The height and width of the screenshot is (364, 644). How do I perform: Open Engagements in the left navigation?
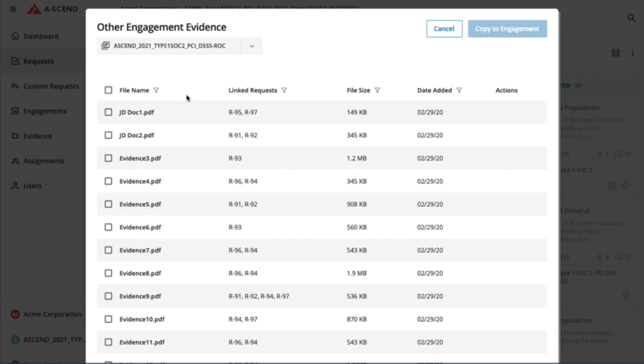pos(45,111)
